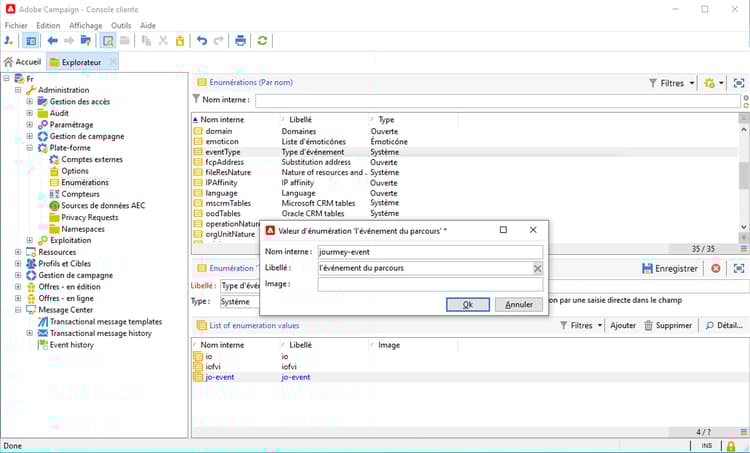Open the Affichage menu
Image resolution: width=750 pixels, height=453 pixels.
[x=86, y=25]
